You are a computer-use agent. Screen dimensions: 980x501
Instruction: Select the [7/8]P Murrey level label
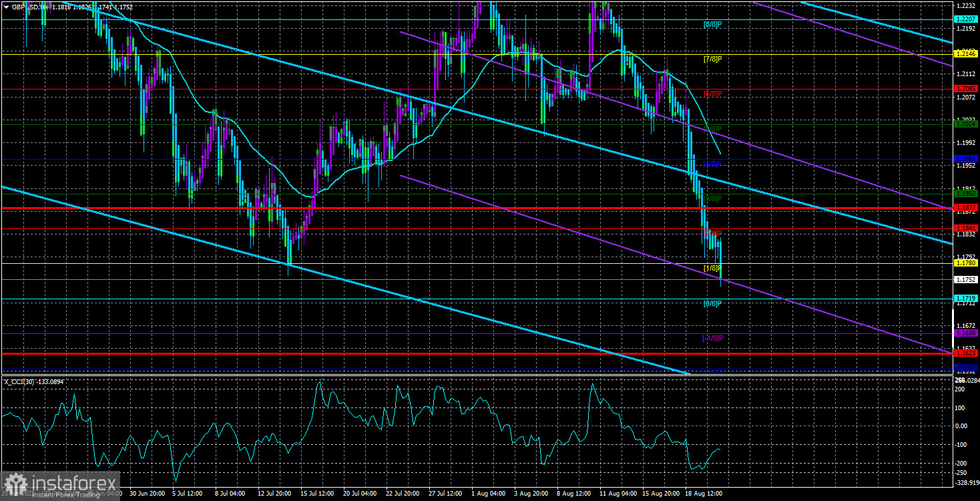tap(713, 59)
